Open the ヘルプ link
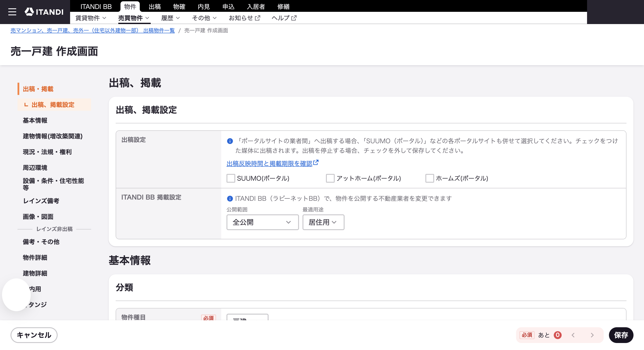The width and height of the screenshot is (644, 350). click(284, 18)
